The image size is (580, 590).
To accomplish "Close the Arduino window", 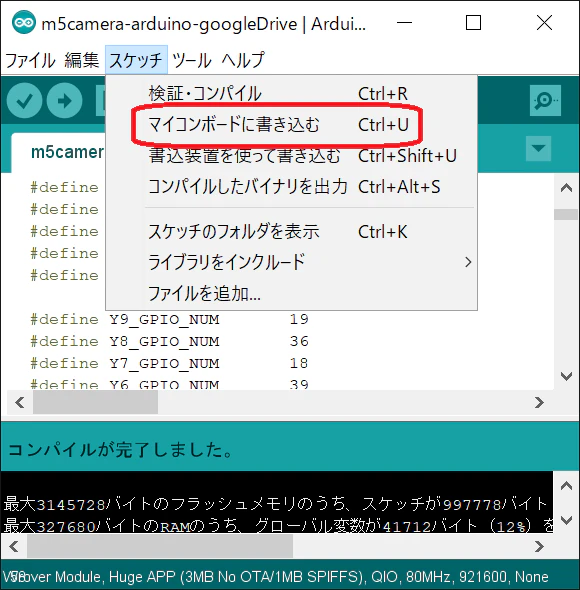I will pyautogui.click(x=544, y=23).
